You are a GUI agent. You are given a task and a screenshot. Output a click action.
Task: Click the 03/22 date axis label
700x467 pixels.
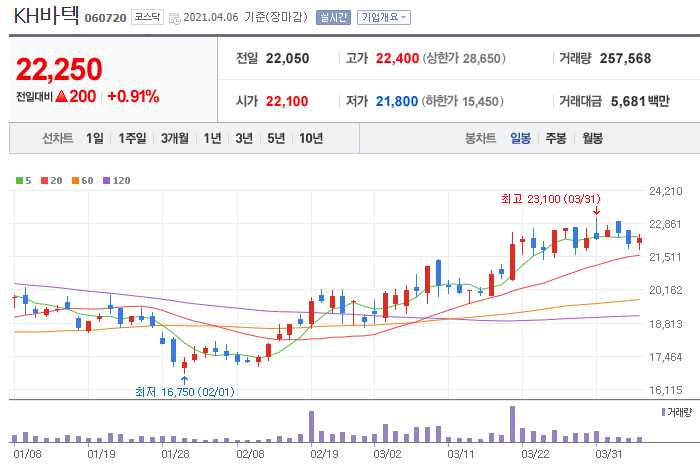[535, 454]
